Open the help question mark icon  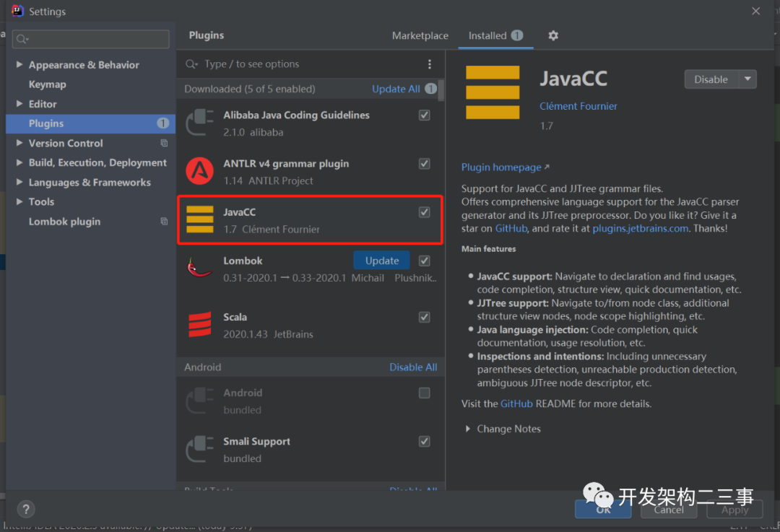tap(26, 509)
